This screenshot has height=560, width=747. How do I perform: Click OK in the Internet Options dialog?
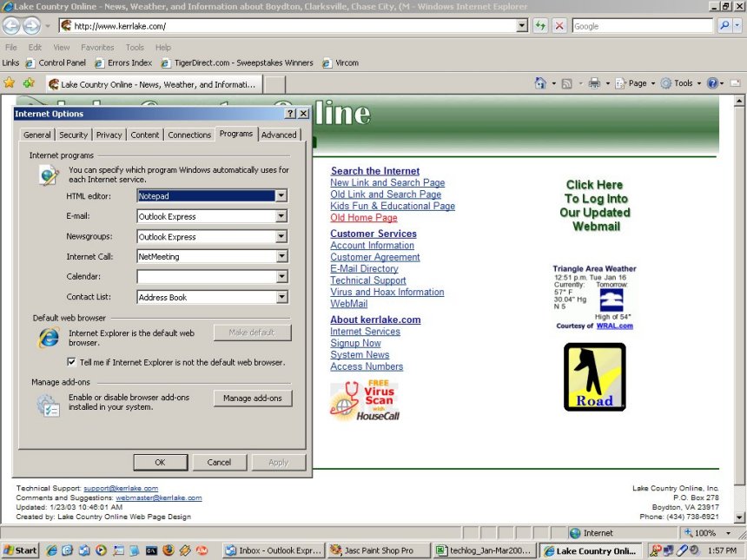point(160,463)
